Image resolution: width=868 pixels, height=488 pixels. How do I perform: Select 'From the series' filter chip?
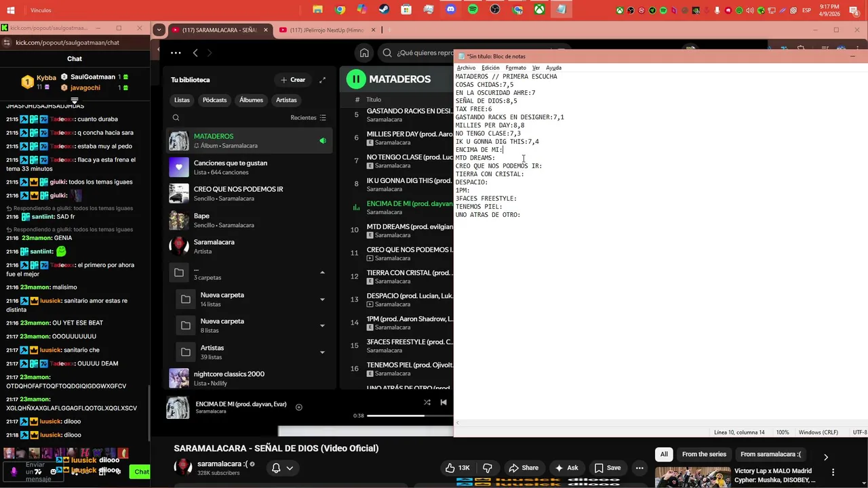[704, 454]
